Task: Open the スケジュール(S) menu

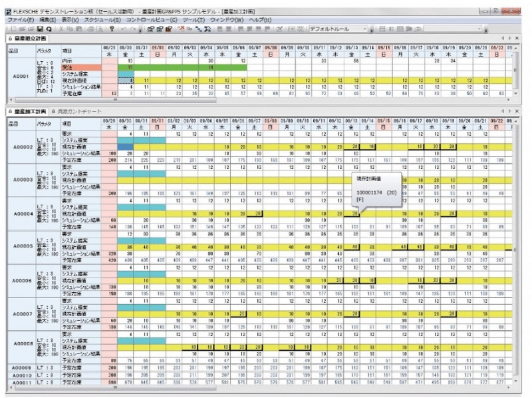Action: tap(102, 20)
